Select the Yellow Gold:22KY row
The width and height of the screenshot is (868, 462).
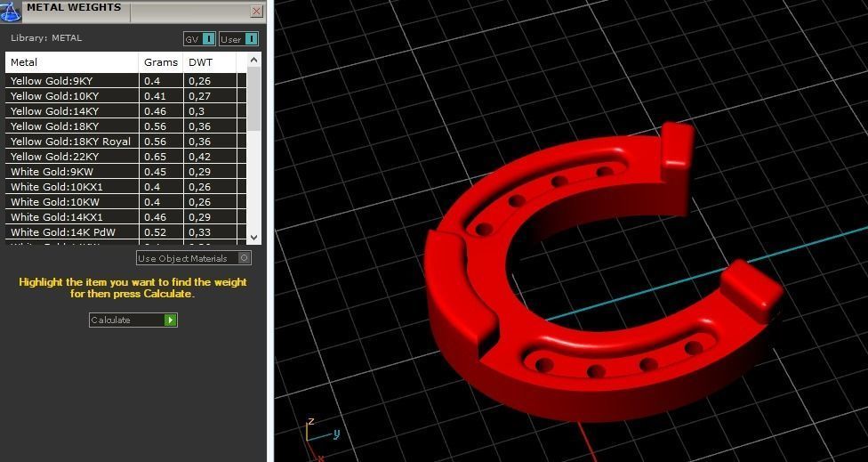tap(126, 157)
